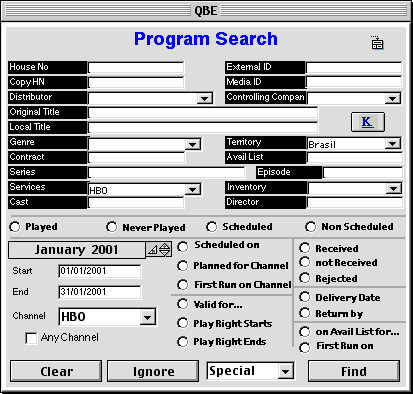This screenshot has width=413, height=394.
Task: Choose the Scheduled on option
Action: (x=183, y=247)
